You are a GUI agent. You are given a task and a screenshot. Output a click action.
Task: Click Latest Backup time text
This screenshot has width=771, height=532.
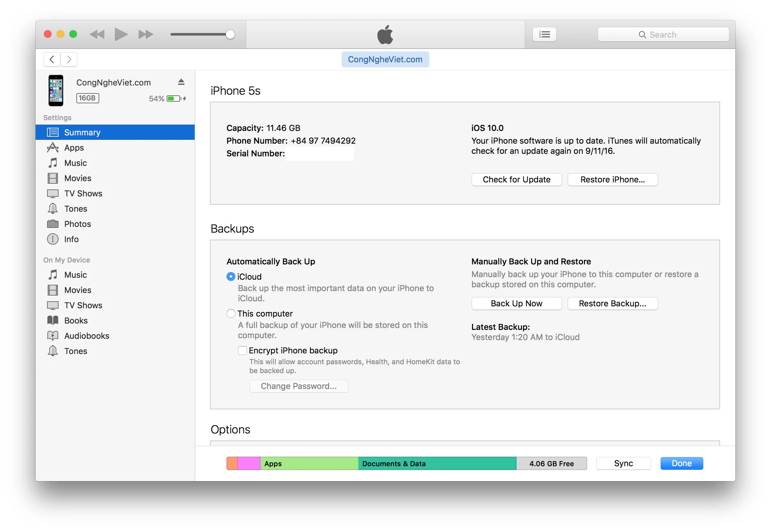[525, 337]
